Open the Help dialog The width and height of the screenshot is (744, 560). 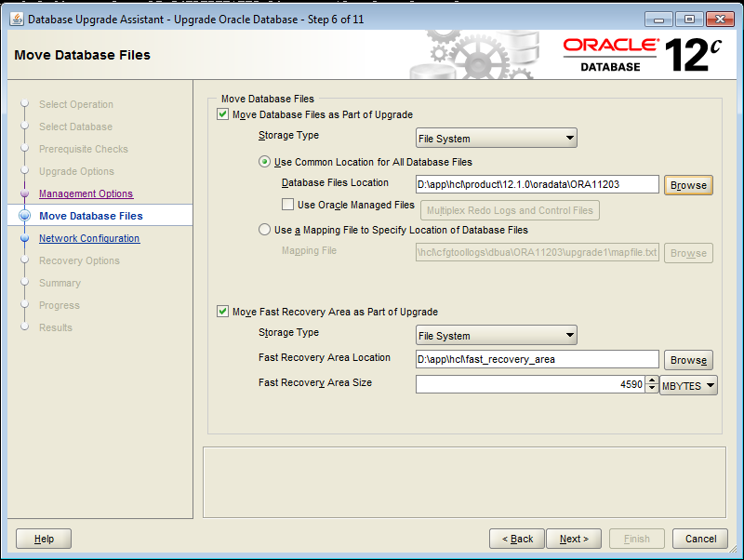tap(43, 539)
